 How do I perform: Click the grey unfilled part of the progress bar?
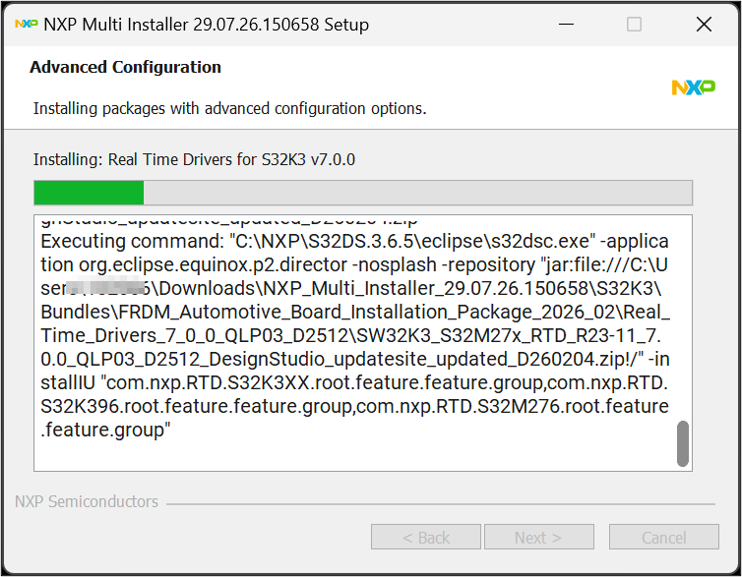tap(418, 193)
